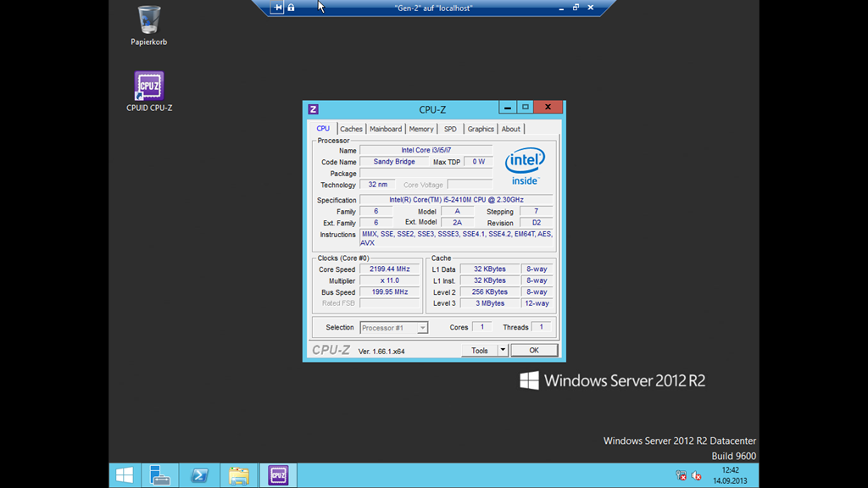Click the version text Ver. 1.66.1.x64
This screenshot has height=488, width=868.
(381, 352)
